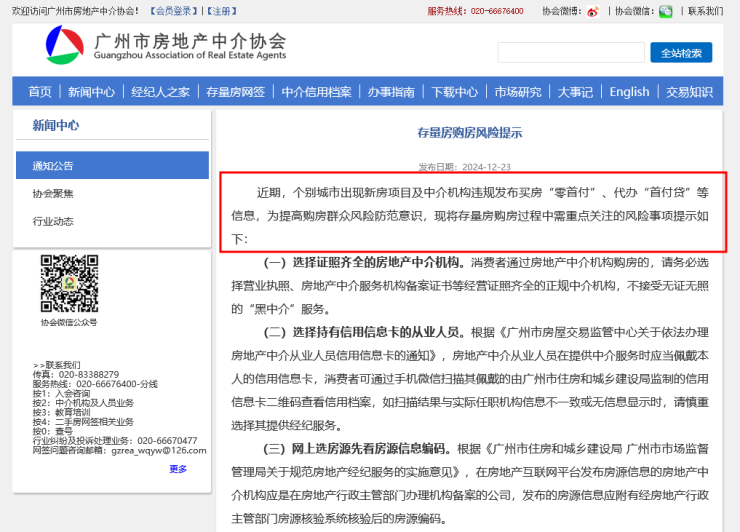This screenshot has height=532, width=740.
Task: Select 协会聚焦 in the sidebar
Action: [53, 194]
